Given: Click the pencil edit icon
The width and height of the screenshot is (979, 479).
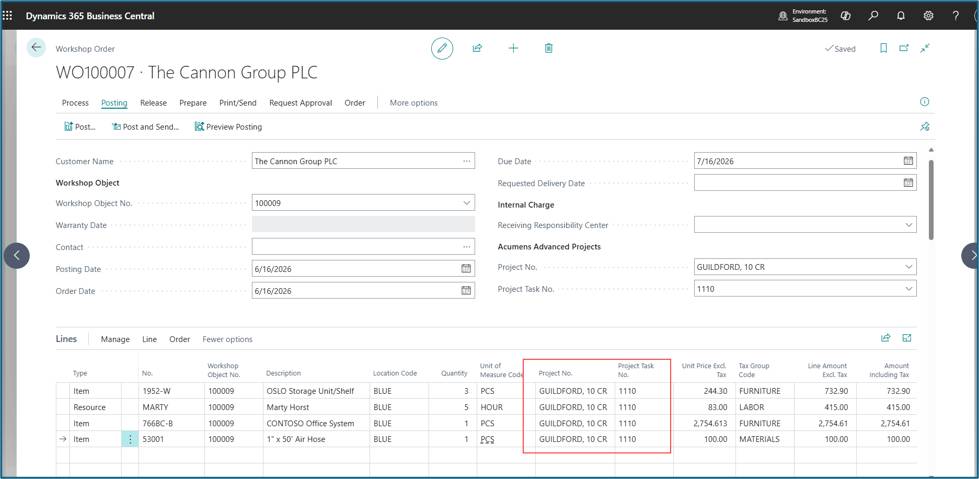Looking at the screenshot, I should [442, 48].
